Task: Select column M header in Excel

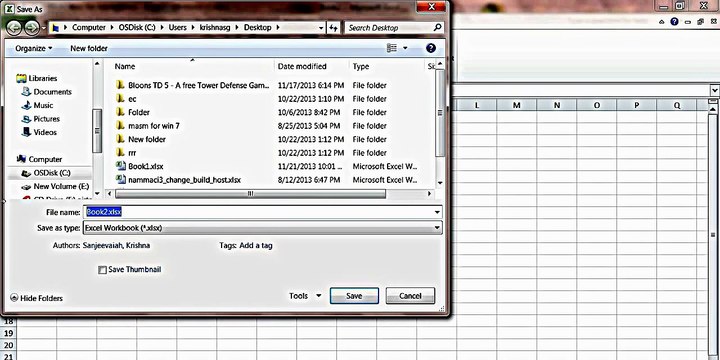Action: pyautogui.click(x=517, y=105)
